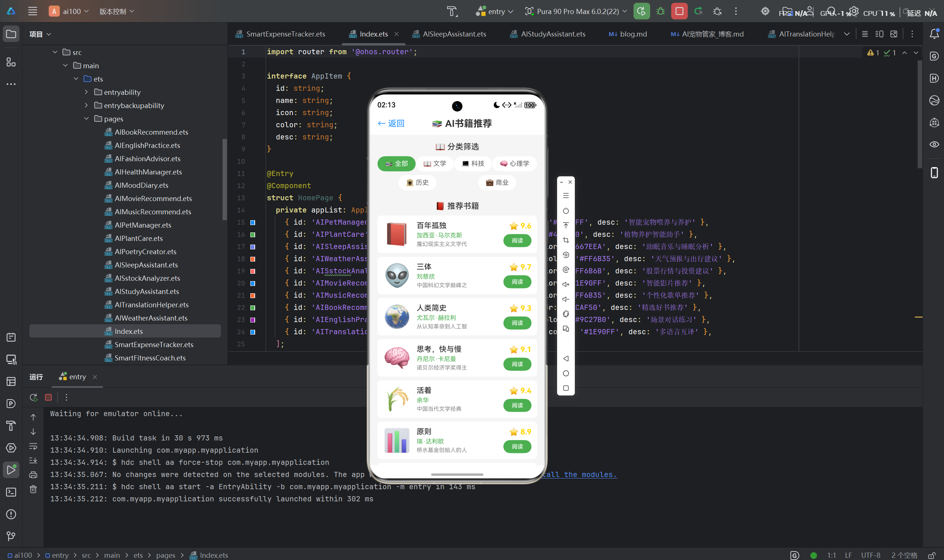Open the terminal tool window icon
This screenshot has height=560, width=944.
[x=11, y=492]
